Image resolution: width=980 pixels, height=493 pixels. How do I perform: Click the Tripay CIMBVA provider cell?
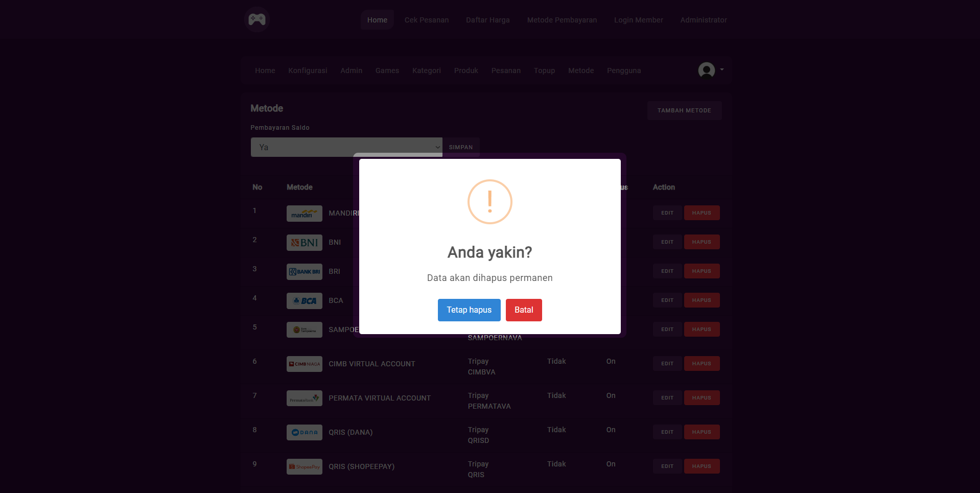481,367
